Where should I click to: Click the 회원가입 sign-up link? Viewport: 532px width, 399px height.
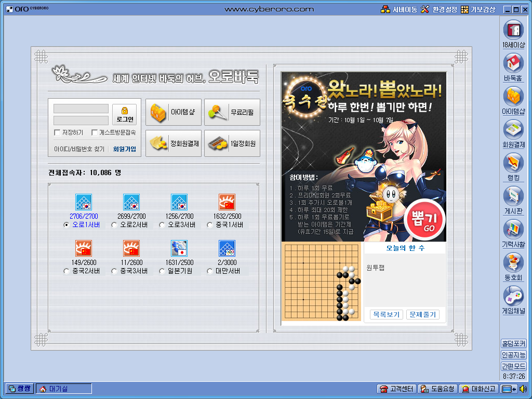point(125,149)
